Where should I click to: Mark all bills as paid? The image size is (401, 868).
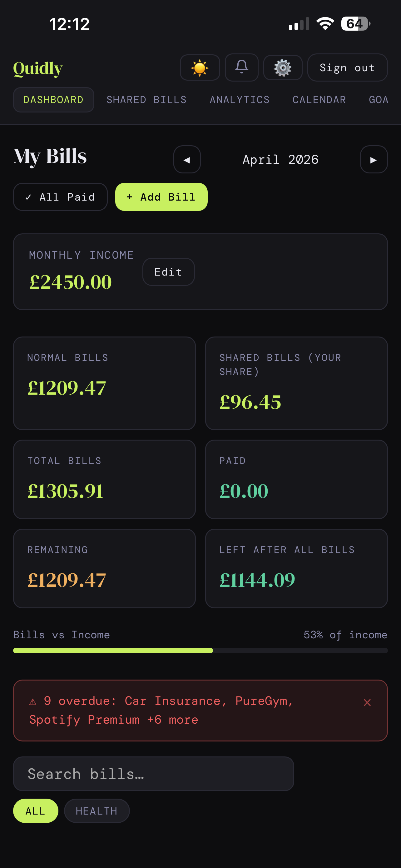pos(60,197)
